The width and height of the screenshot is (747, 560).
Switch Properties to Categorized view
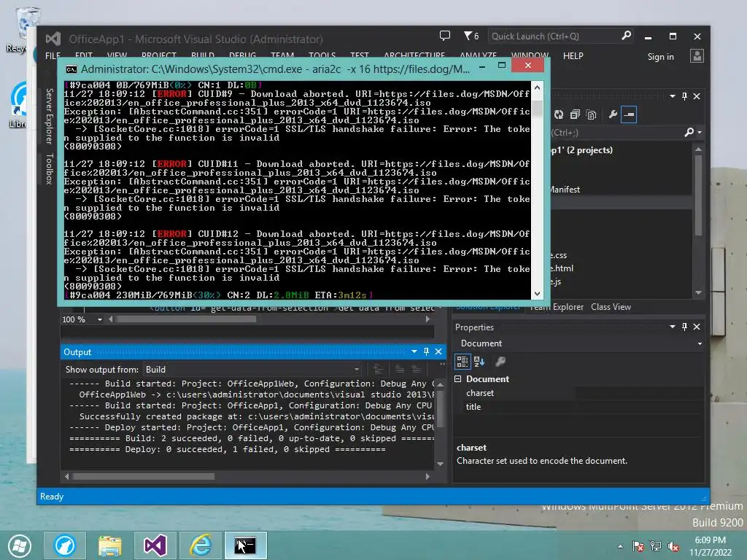(462, 362)
